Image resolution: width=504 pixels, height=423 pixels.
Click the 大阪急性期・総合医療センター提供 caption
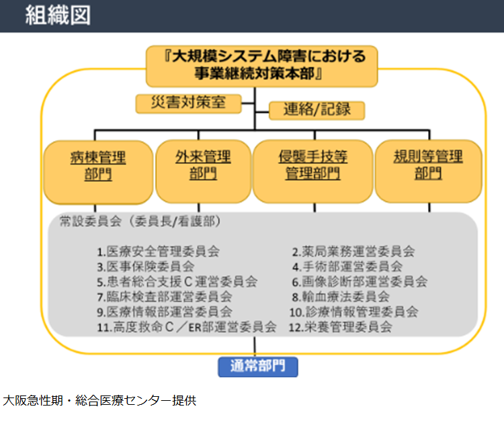(x=99, y=401)
